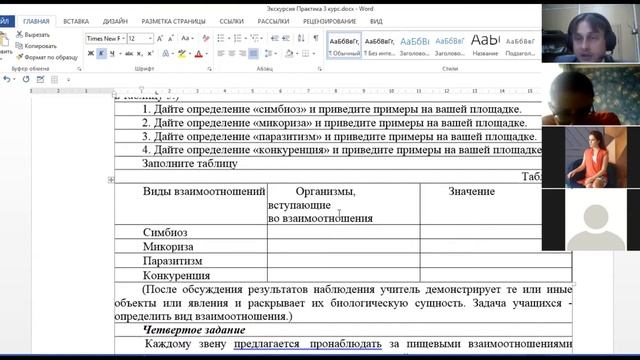Switch to the ВСТАВКА tab

click(76, 21)
